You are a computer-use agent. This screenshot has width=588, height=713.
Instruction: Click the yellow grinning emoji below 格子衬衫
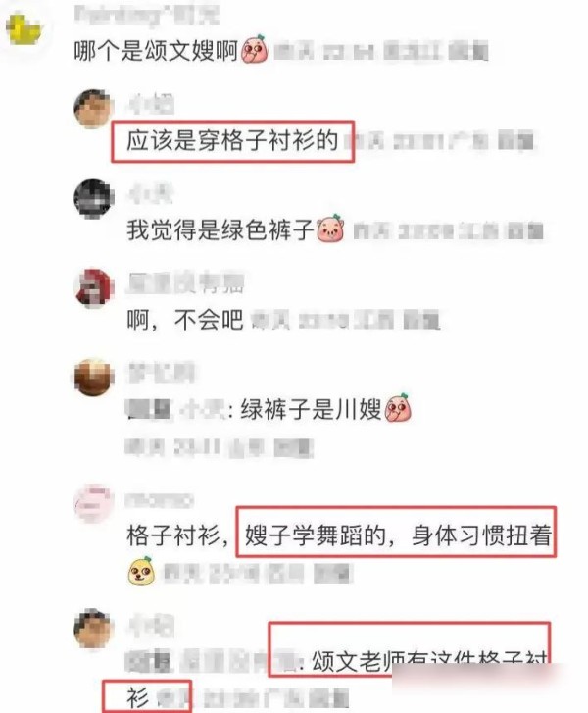pos(141,570)
